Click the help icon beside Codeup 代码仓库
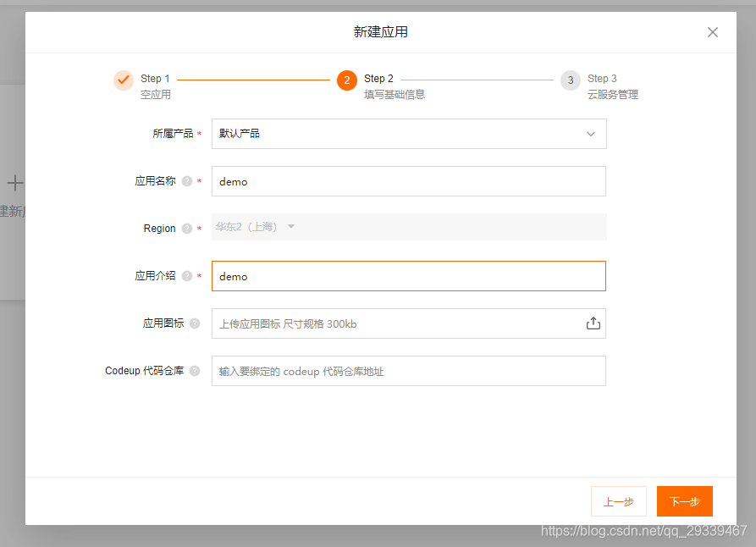 click(x=195, y=370)
